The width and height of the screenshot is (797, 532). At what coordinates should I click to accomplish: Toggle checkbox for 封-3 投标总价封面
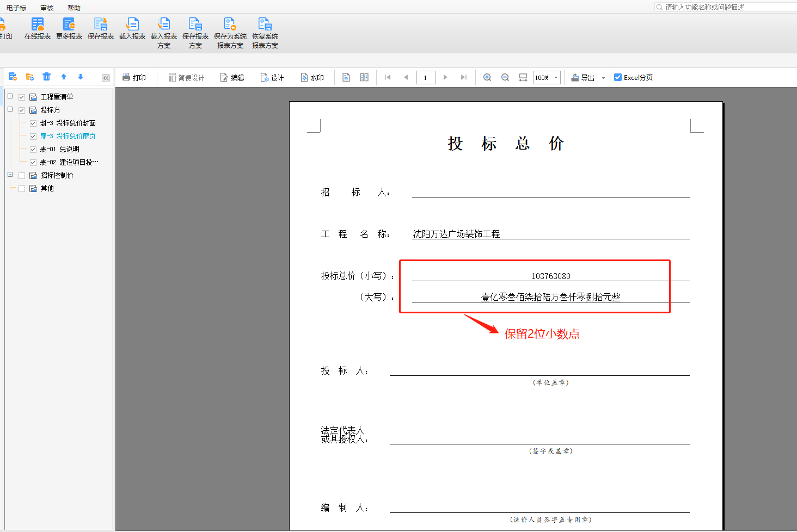[33, 123]
